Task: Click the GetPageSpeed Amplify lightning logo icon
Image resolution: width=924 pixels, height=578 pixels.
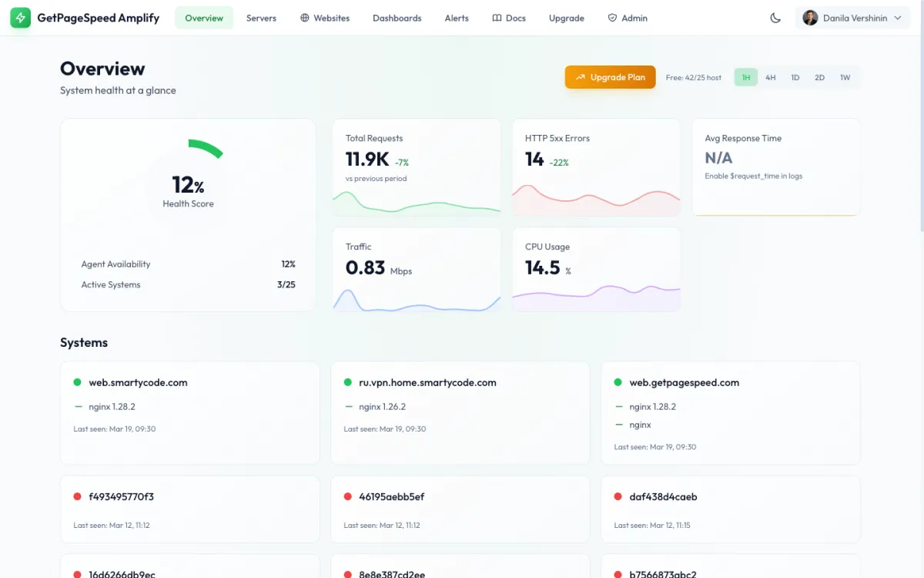Action: 20,17
